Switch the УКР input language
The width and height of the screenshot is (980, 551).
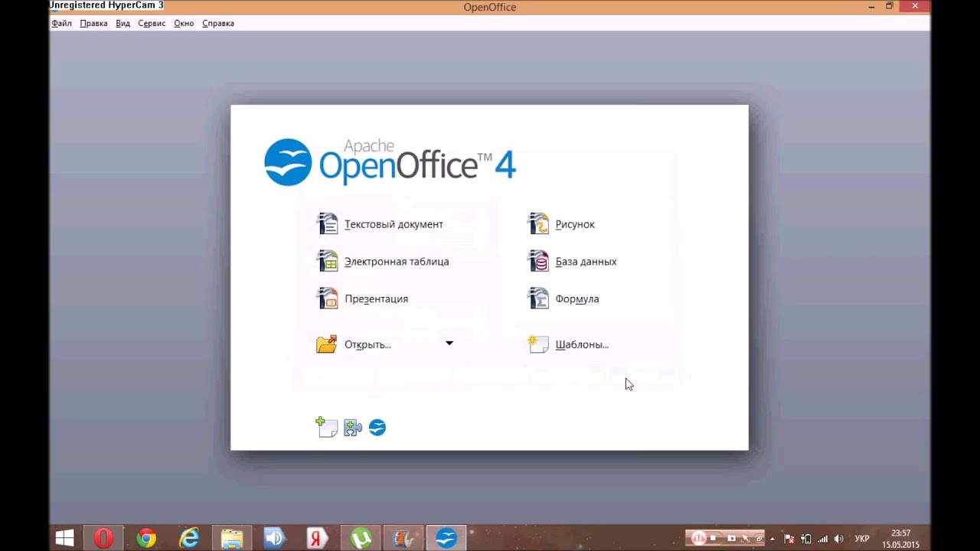[x=862, y=539]
